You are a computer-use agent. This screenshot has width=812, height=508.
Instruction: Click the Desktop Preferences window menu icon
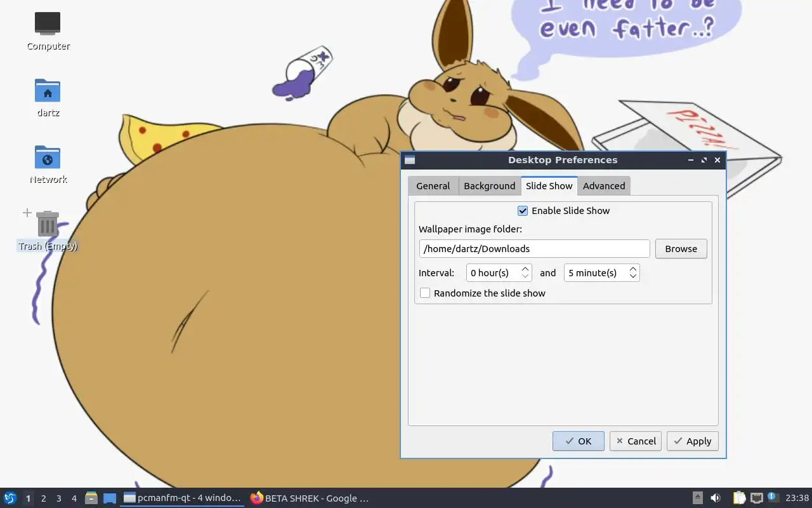tap(410, 160)
